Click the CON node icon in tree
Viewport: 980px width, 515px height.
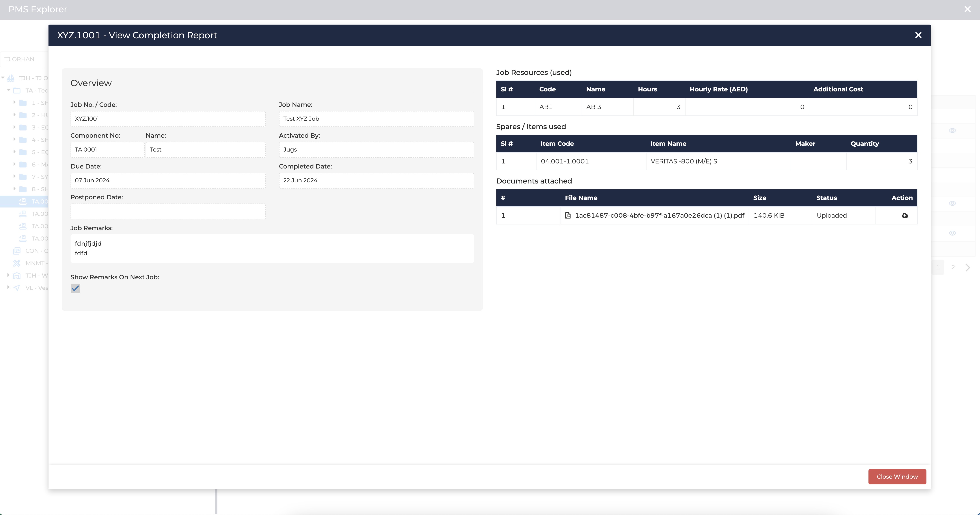(17, 251)
